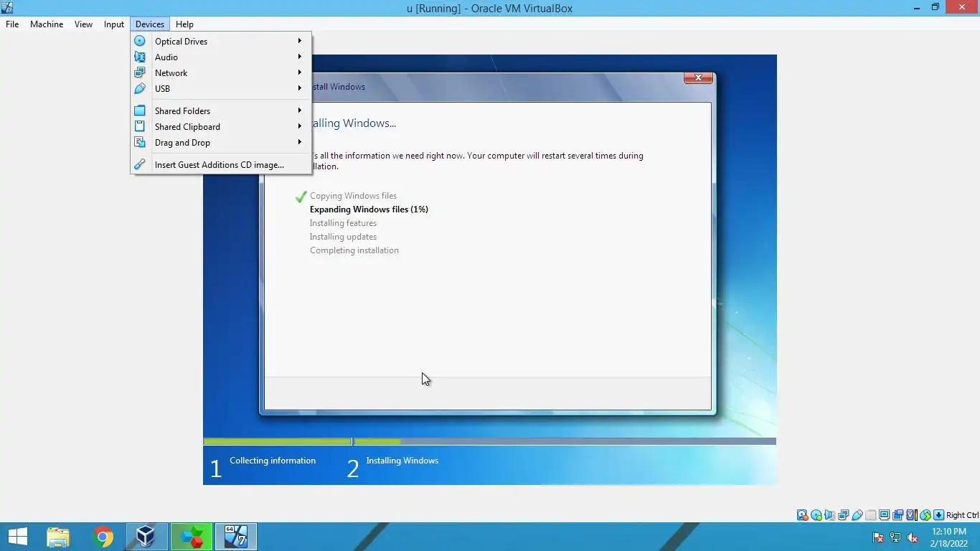Close the open Devices menu
Screen dimensions: 980x551
(150, 24)
